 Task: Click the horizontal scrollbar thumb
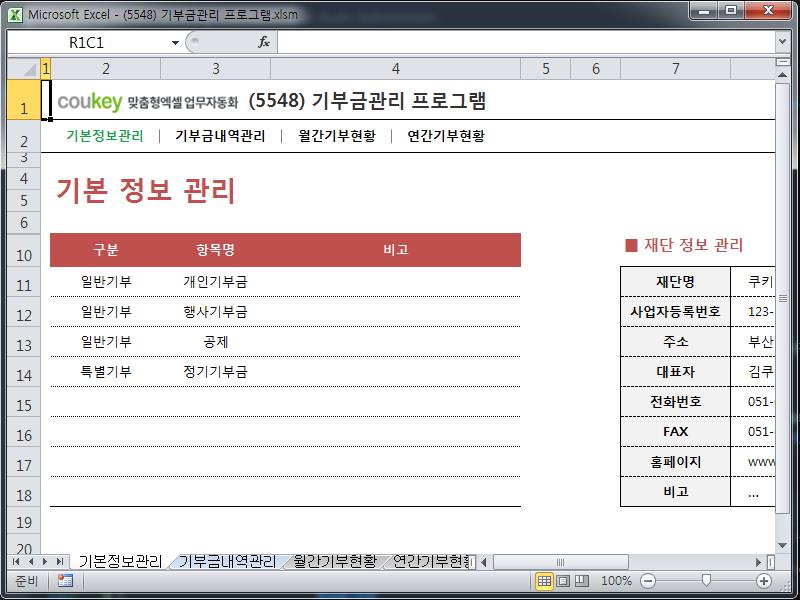click(560, 562)
